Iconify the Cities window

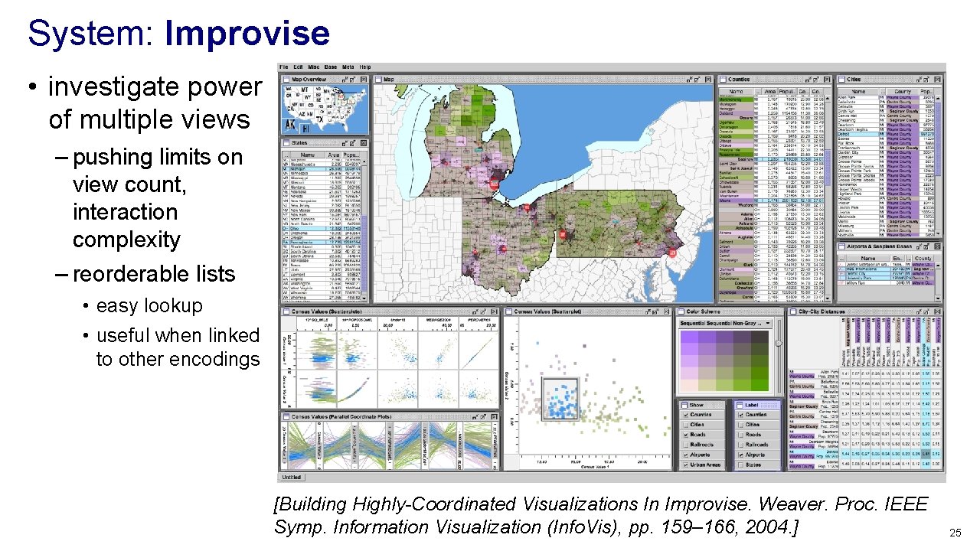pos(921,79)
